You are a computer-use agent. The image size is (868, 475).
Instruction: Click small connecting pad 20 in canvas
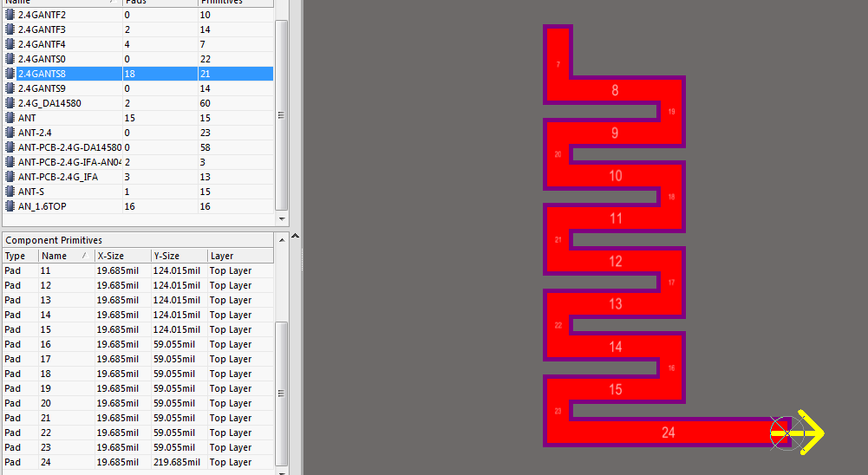click(x=558, y=154)
